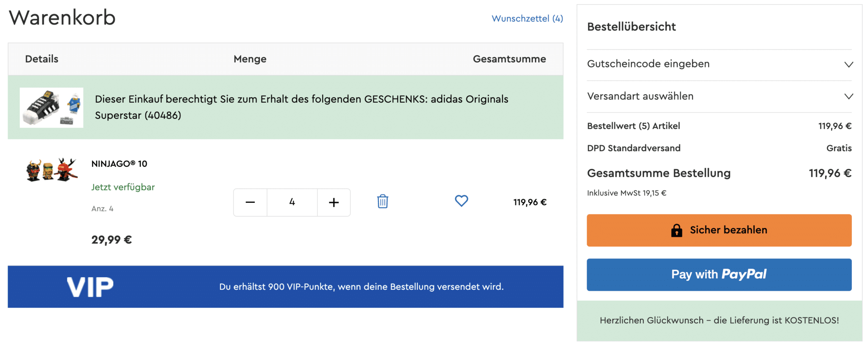Screen dimensions: 868x348
Task: Add NINJAGO item to wishlist via heart icon
Action: click(x=461, y=201)
